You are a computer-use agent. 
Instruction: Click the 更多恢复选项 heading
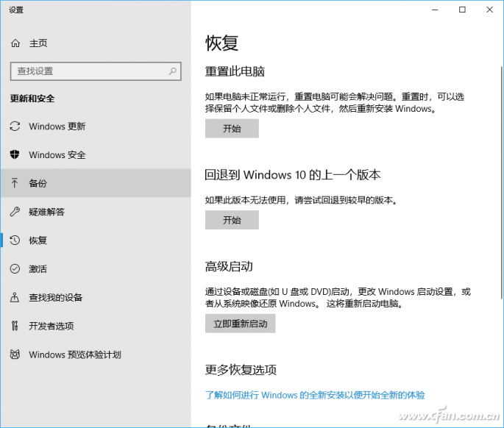point(241,370)
